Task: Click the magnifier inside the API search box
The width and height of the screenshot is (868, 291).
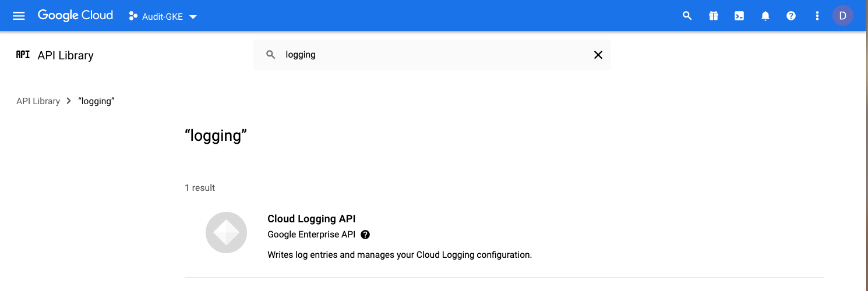Action: tap(270, 55)
